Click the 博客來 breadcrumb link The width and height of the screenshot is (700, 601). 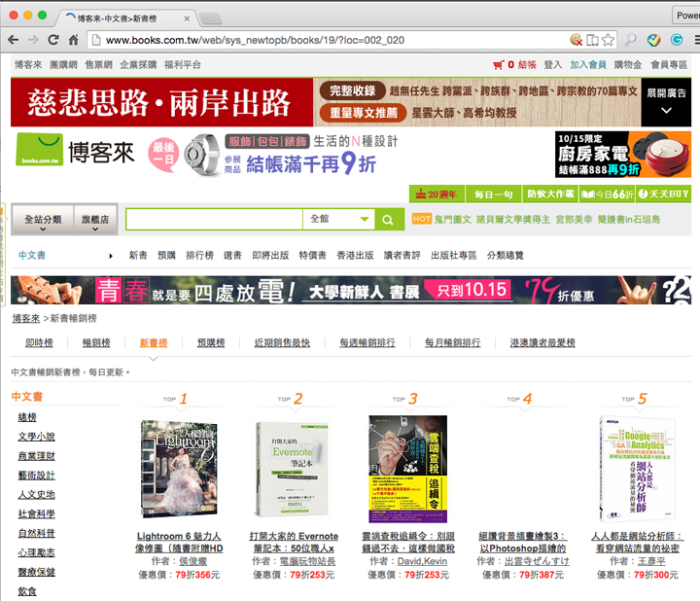point(26,318)
